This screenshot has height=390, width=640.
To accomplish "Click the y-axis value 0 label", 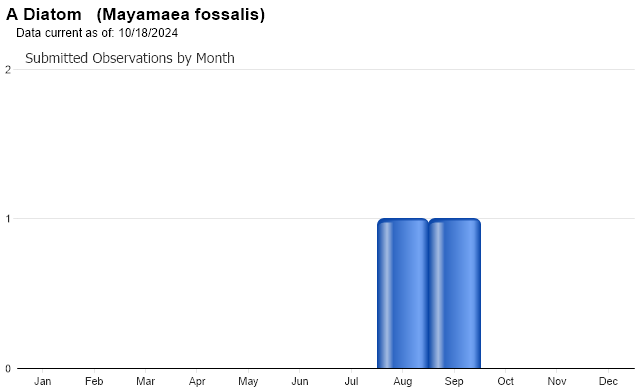I will [8, 369].
